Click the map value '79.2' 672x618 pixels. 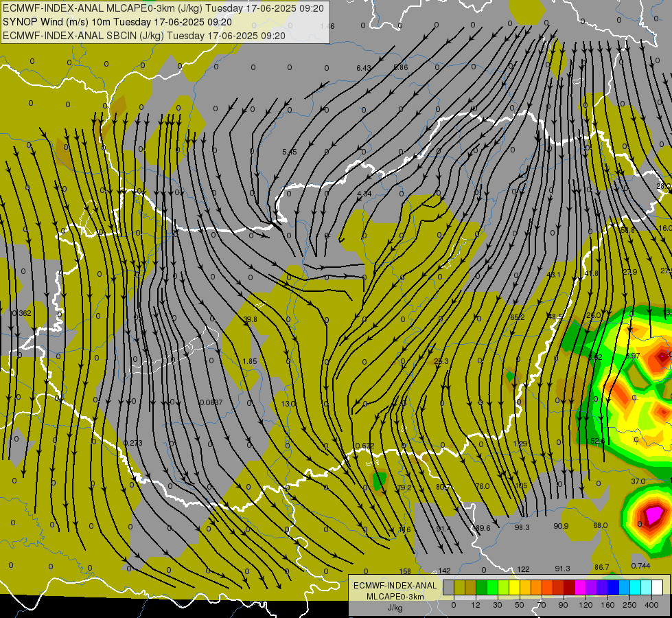point(404,488)
